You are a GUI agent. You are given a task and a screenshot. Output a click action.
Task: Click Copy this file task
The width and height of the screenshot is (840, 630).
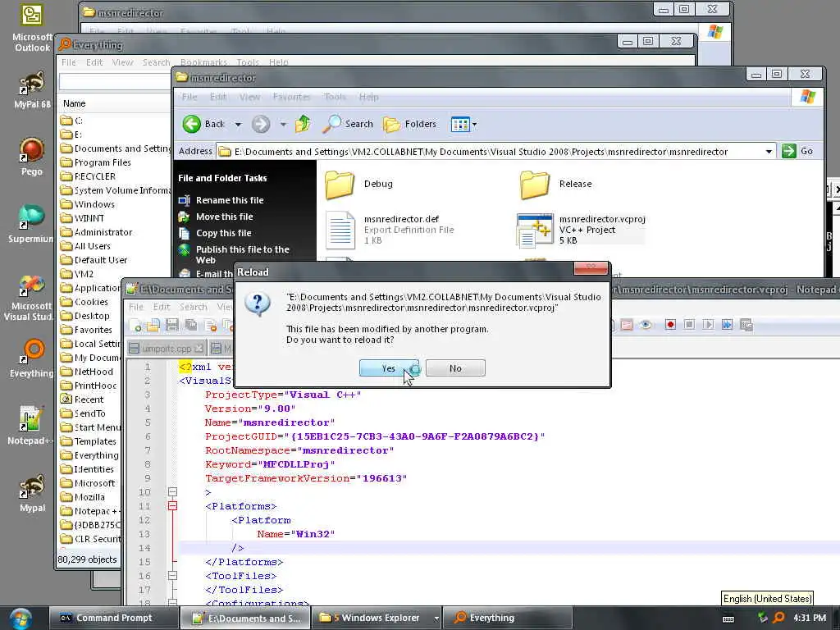coord(223,233)
